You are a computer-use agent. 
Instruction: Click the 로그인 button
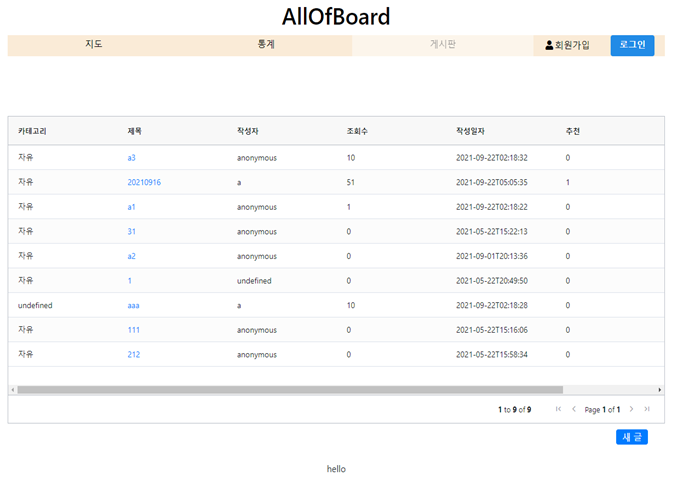(x=632, y=45)
